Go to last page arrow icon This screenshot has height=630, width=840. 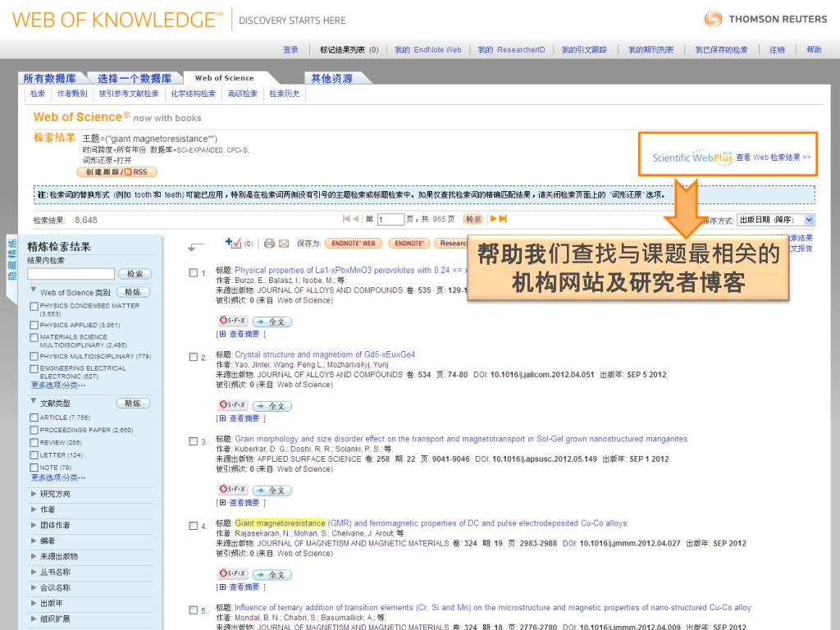pyautogui.click(x=503, y=218)
